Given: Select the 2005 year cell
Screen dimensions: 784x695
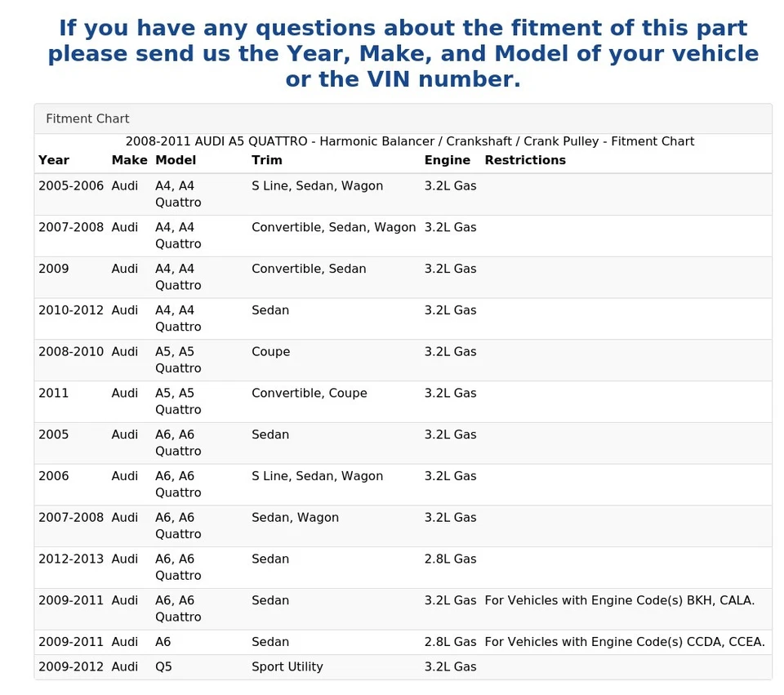Looking at the screenshot, I should (54, 435).
